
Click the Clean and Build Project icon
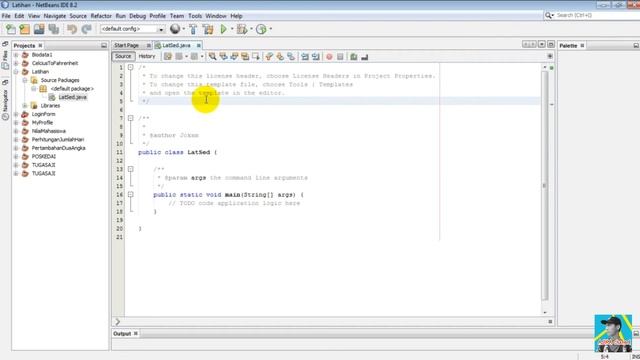(x=208, y=29)
